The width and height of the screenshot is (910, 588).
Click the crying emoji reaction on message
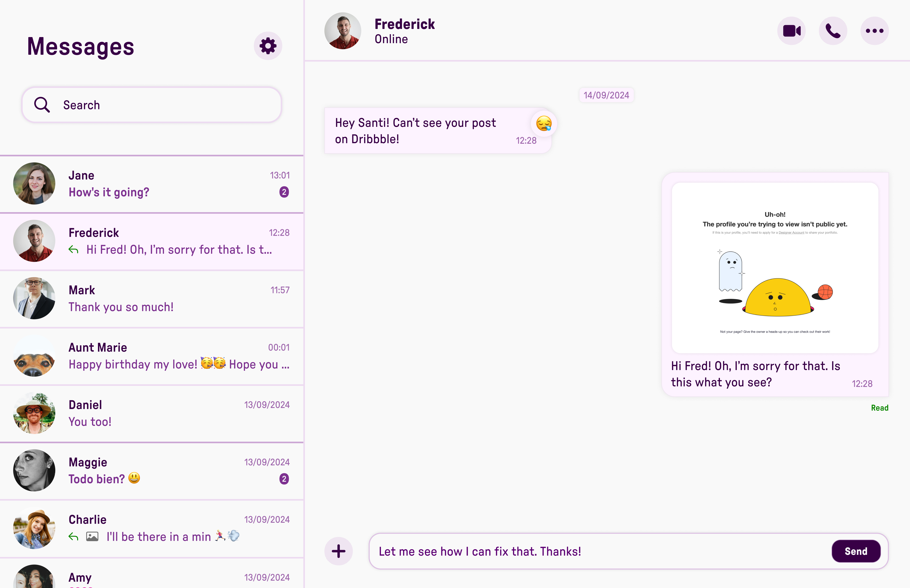543,123
